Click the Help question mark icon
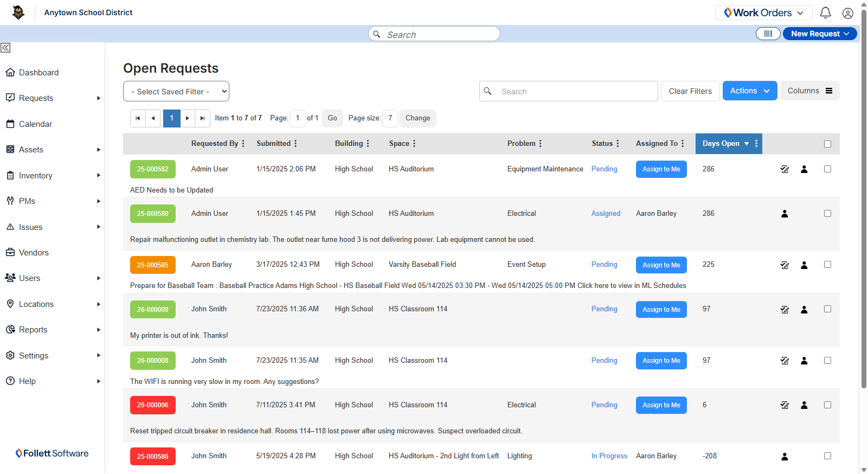Viewport: 868px width, 474px height. coord(10,381)
